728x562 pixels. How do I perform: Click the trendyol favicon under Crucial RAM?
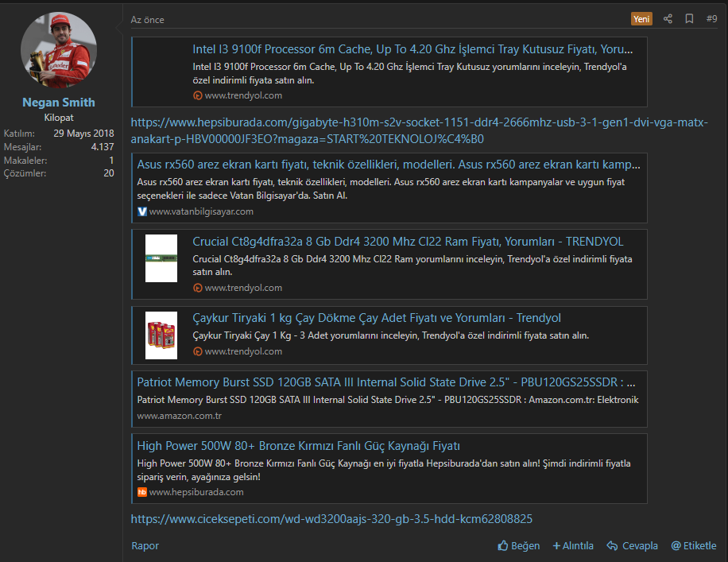[198, 288]
